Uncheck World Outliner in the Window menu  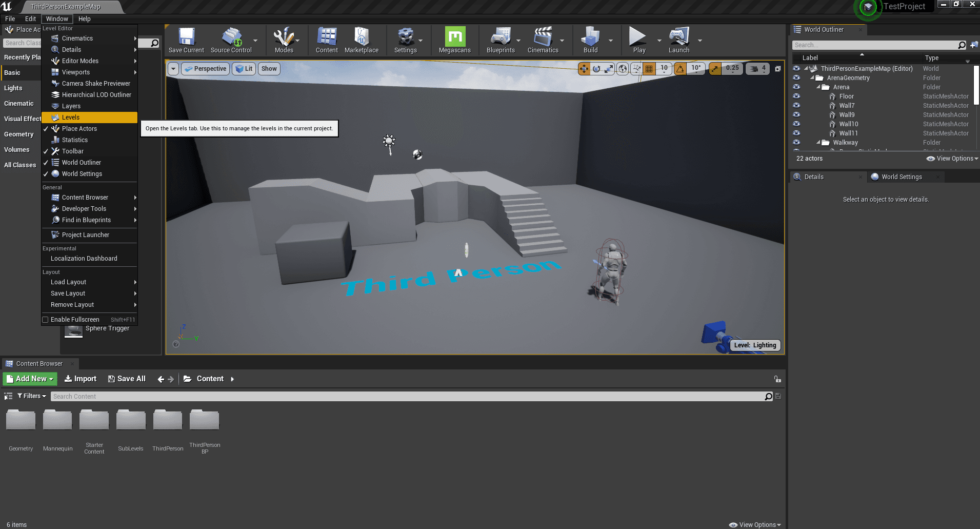(81, 163)
